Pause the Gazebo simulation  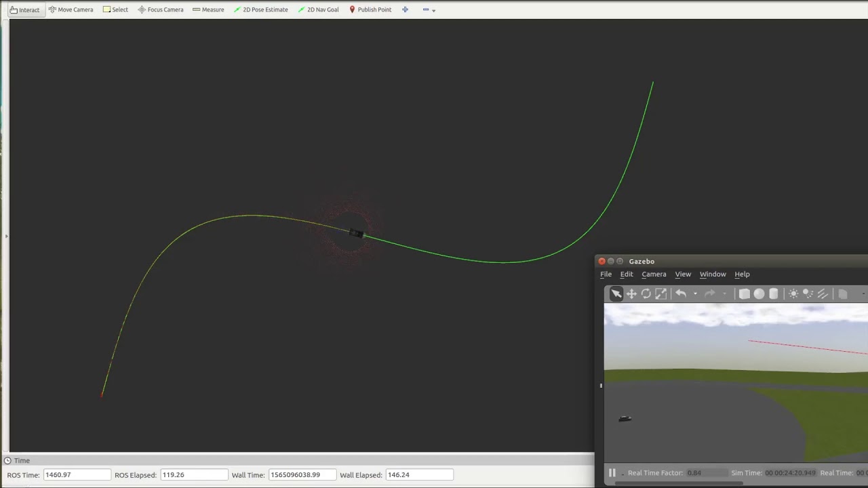point(612,473)
